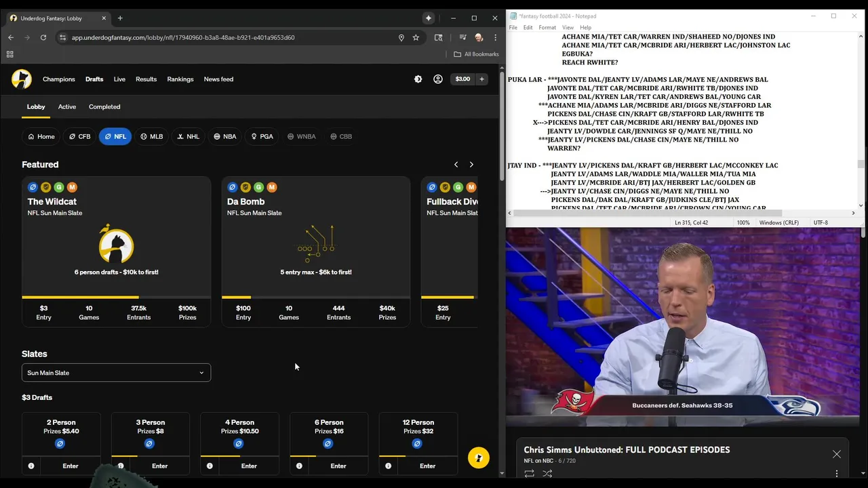Click Enter on the 12 Person draft
The height and width of the screenshot is (488, 868).
[427, 466]
